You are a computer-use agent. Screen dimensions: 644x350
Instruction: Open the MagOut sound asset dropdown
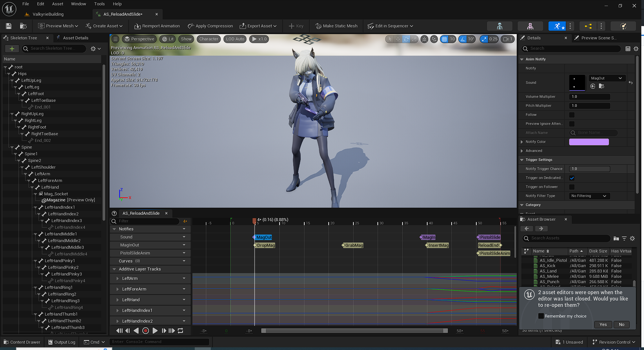point(607,78)
